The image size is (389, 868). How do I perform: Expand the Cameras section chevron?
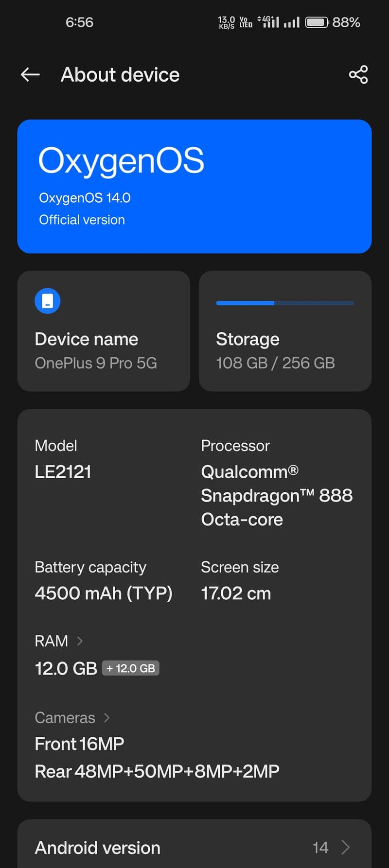coord(106,717)
